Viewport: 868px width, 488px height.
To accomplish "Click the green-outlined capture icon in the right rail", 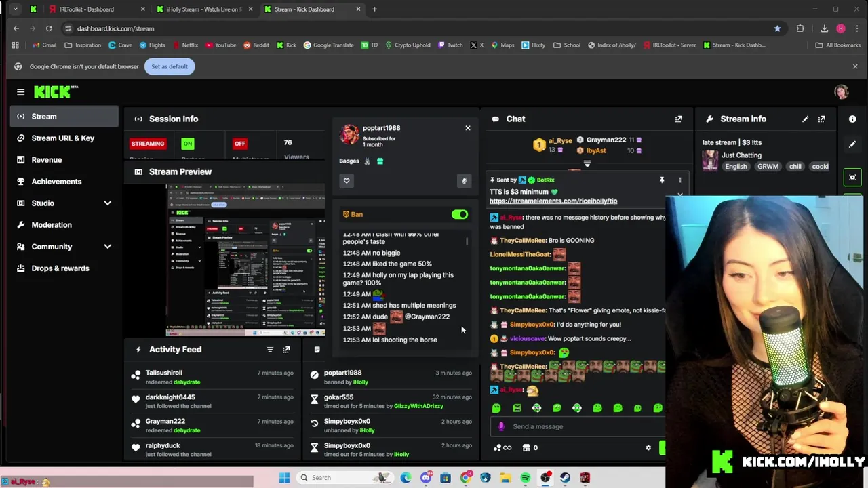I will (x=852, y=178).
